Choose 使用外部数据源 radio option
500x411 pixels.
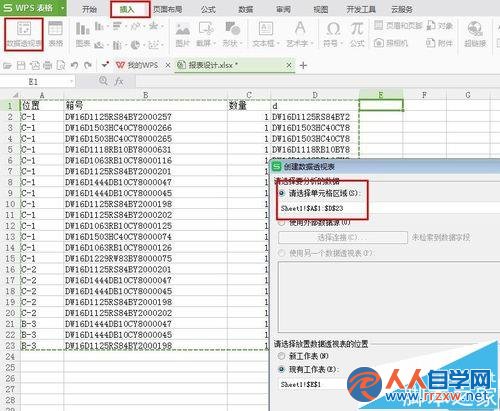coord(282,223)
